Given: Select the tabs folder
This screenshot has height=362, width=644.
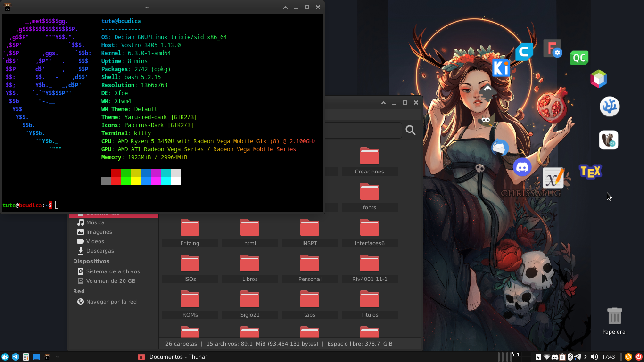Looking at the screenshot, I should pyautogui.click(x=310, y=304).
